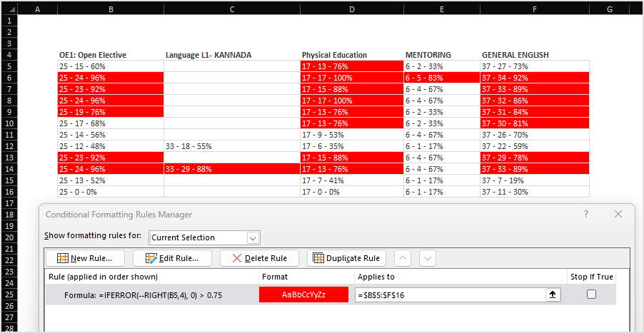Viewport: 644px width, 333px height.
Task: Select cell '37 - 34 - 92%'
Action: click(534, 78)
